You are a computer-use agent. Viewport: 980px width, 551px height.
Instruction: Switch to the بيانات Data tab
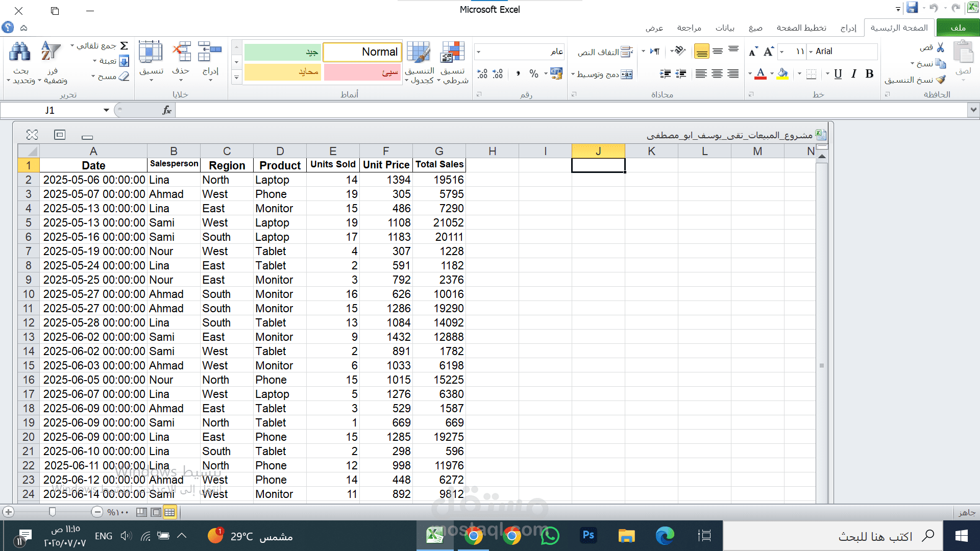(725, 28)
